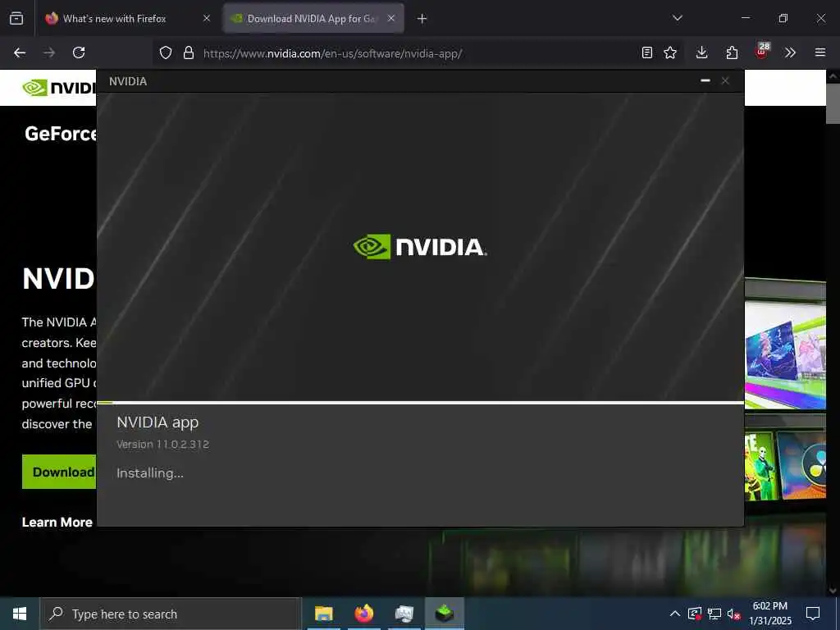Expand the list all tabs chevron

(677, 18)
